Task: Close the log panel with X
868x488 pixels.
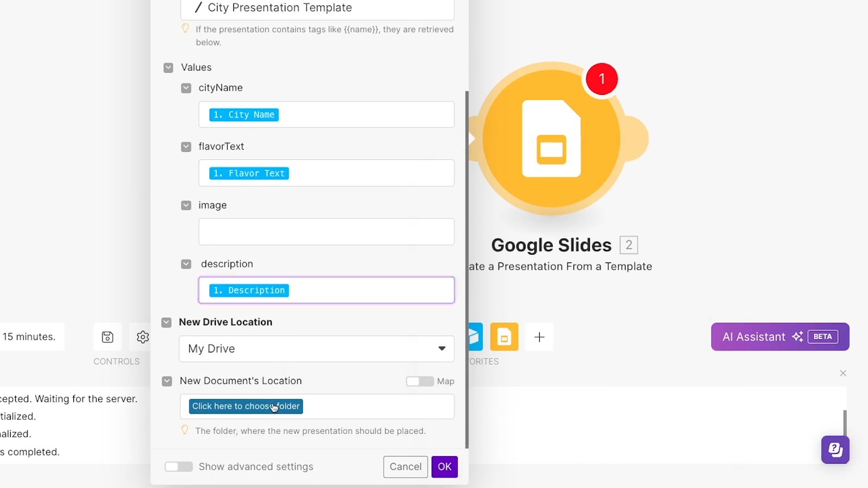Action: (843, 373)
